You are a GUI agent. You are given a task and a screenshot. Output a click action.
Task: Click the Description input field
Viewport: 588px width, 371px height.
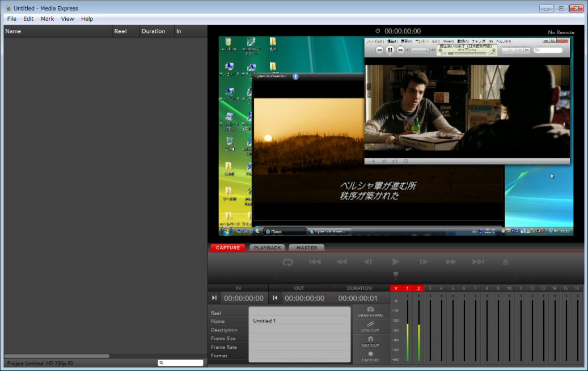tap(299, 330)
